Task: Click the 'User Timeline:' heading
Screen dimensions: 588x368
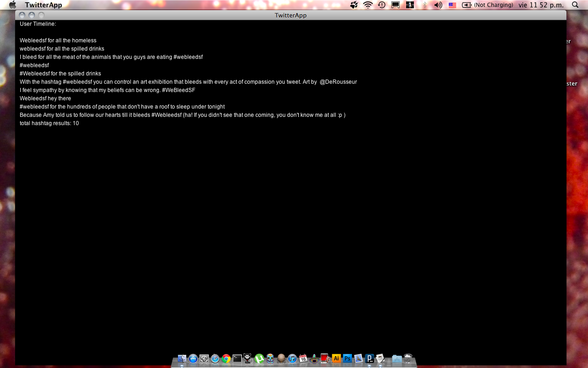Action: pyautogui.click(x=38, y=24)
